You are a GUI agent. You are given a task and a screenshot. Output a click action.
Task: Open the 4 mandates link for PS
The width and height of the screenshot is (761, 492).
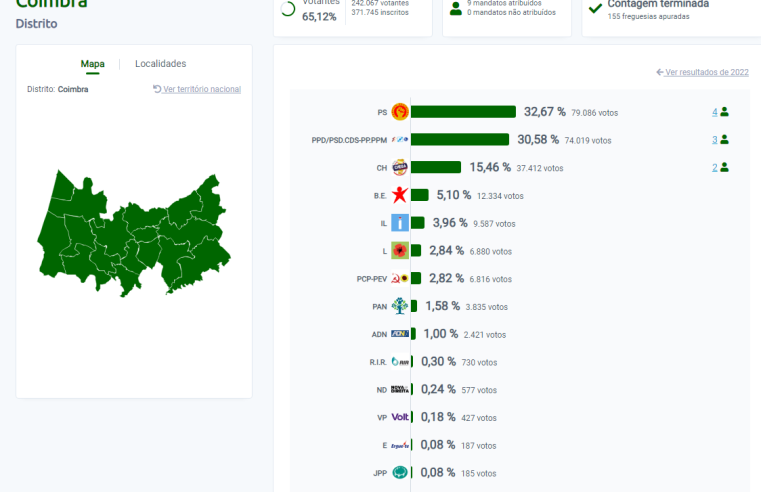(x=714, y=112)
